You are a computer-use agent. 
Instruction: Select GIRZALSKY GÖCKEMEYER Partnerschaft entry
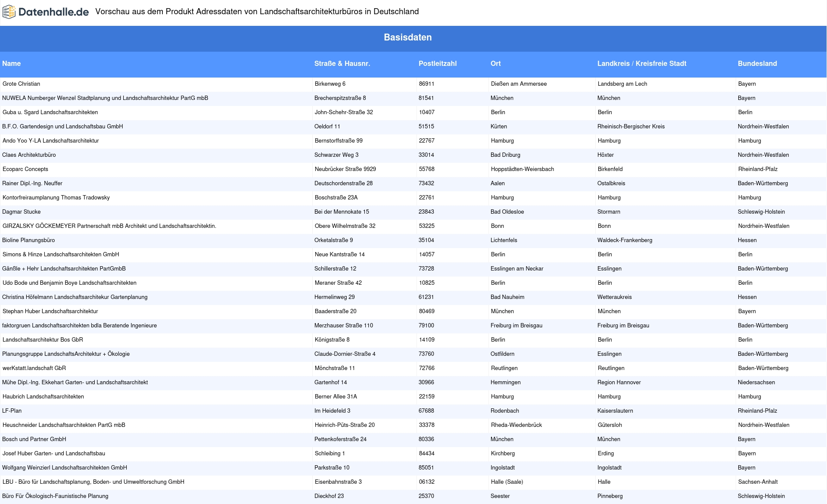[x=109, y=226]
